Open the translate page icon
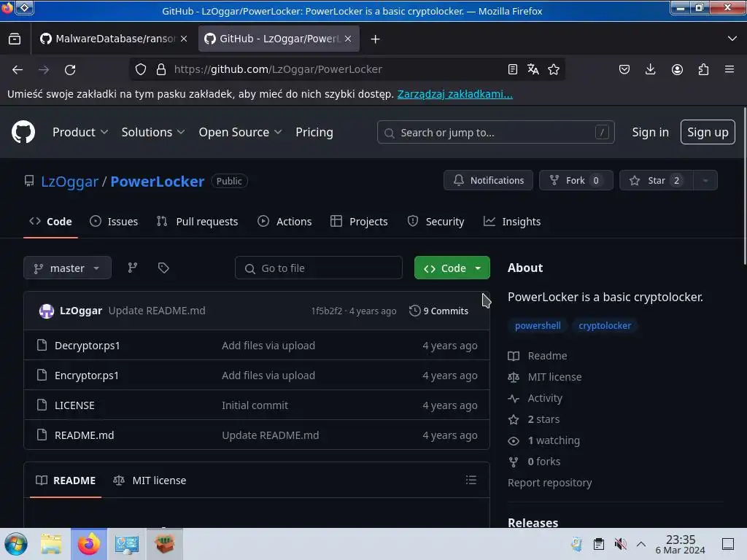Screen dimensions: 747x560 (x=533, y=69)
